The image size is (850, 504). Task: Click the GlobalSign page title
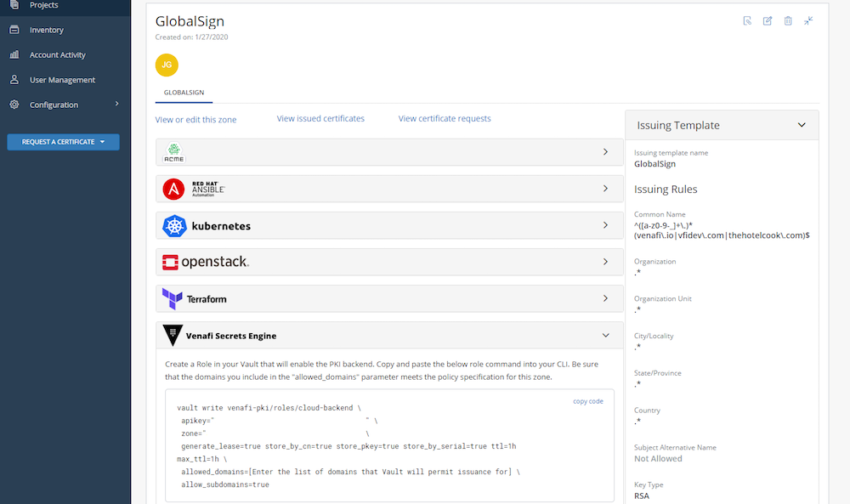tap(190, 21)
